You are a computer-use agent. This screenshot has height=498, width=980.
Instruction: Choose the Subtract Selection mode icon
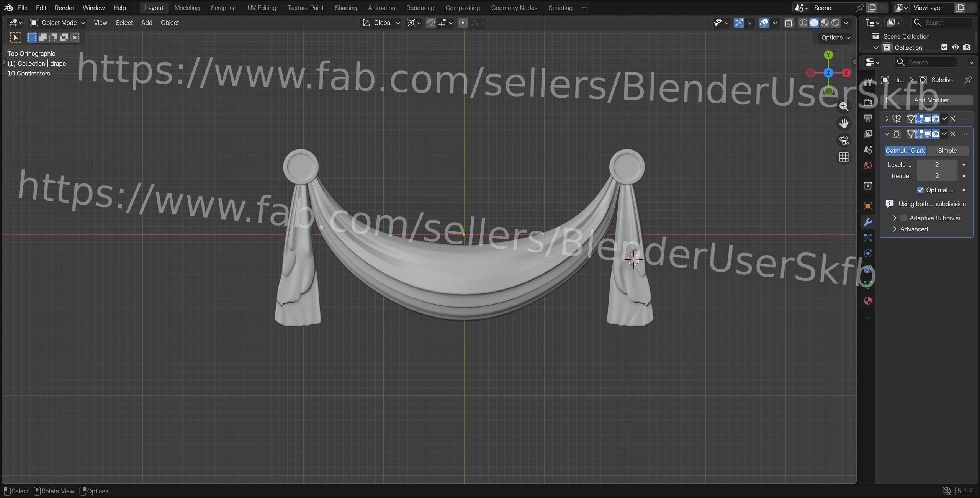tap(53, 37)
